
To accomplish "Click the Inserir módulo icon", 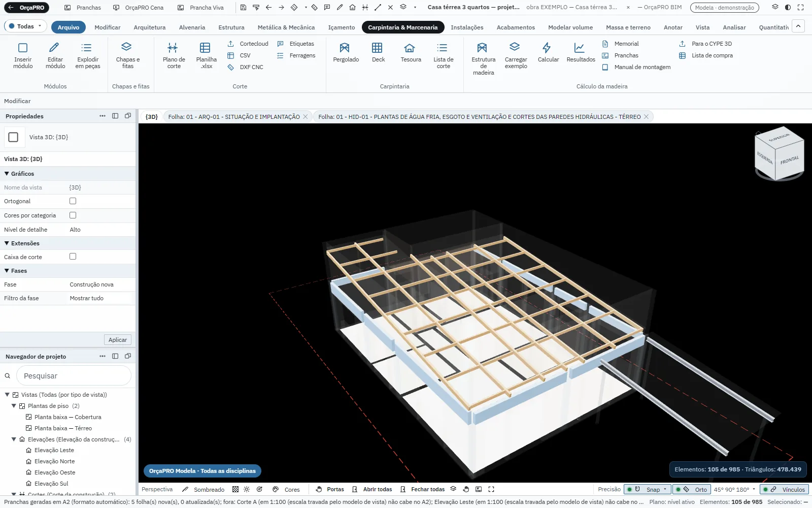I will pyautogui.click(x=23, y=48).
